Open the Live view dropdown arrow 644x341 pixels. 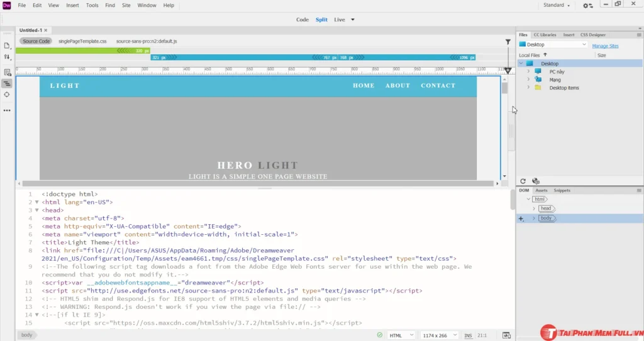point(352,19)
